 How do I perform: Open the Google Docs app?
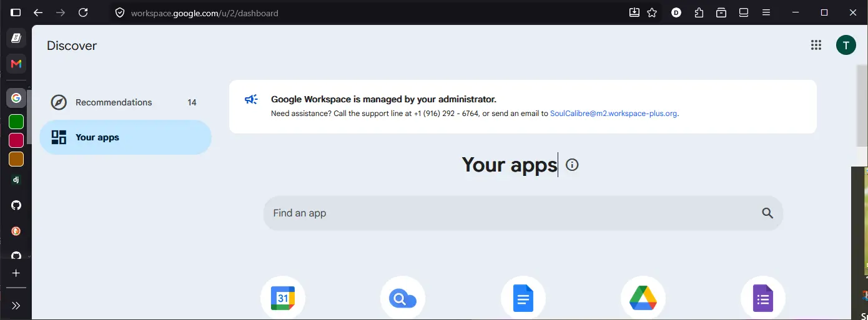[523, 298]
